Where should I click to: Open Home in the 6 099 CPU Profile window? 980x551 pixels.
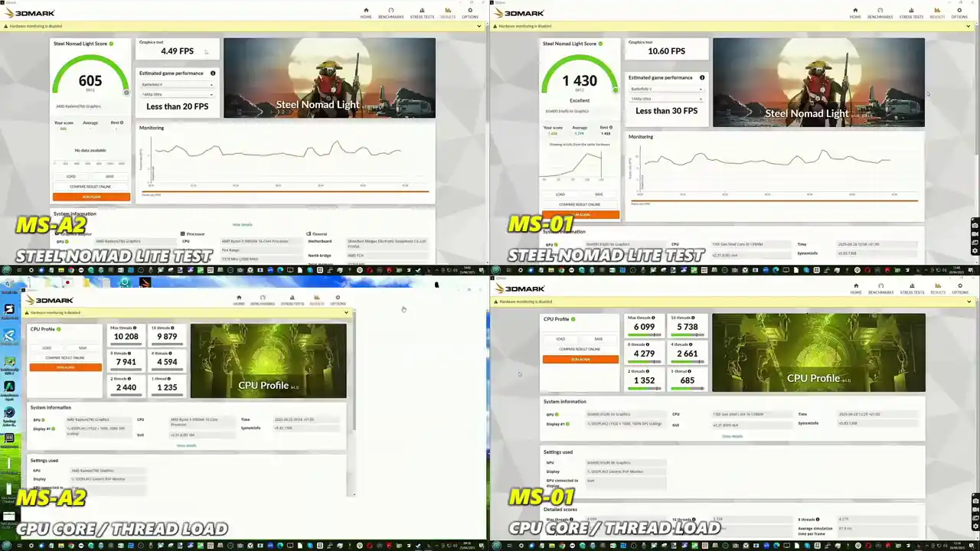pos(856,289)
